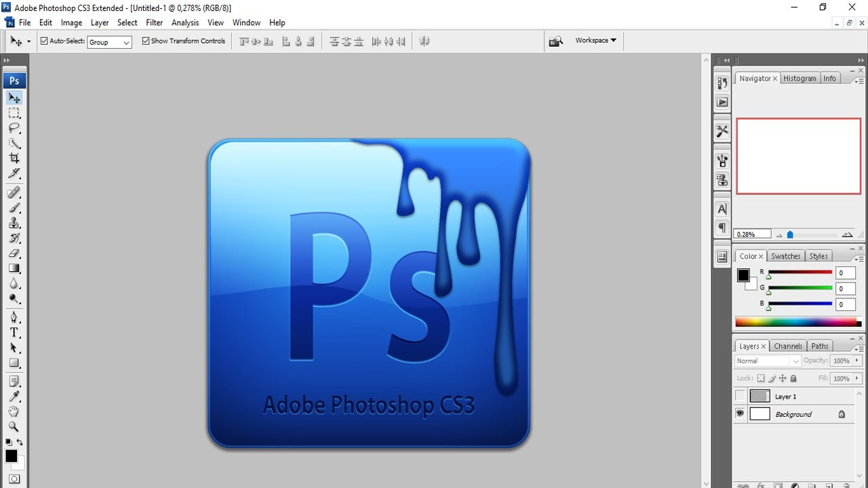
Task: Toggle Lock all padlock icon
Action: coord(793,378)
